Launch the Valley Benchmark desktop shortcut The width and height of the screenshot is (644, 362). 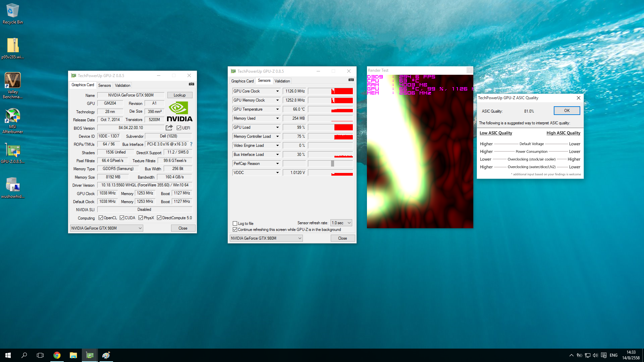(x=12, y=85)
